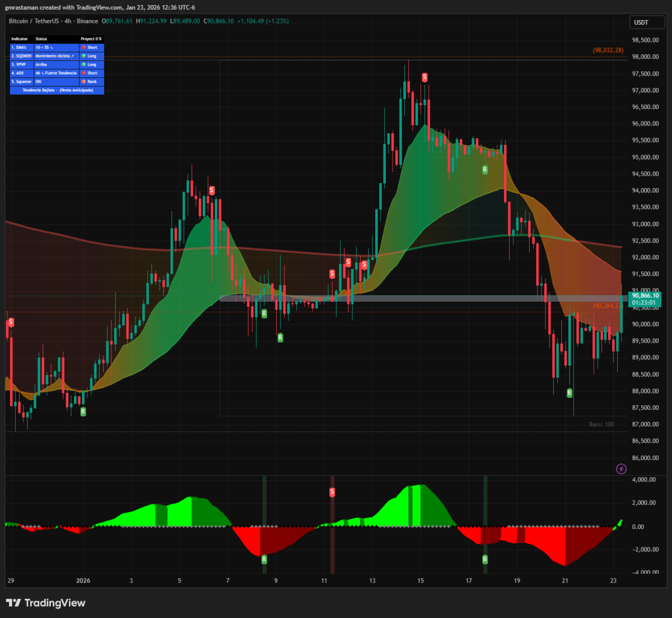Click the red Short dot beside EMA's row
Viewport: 672px width, 618px height.
tap(84, 47)
